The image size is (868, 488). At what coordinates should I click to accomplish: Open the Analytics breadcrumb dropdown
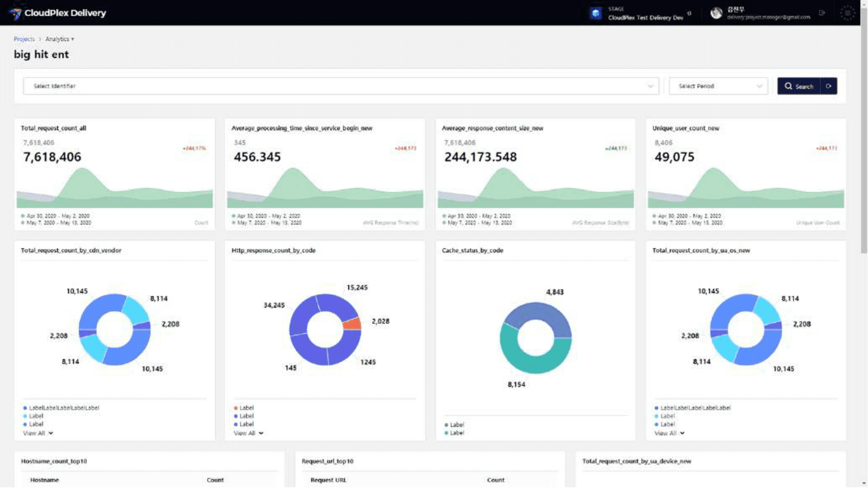pos(59,39)
